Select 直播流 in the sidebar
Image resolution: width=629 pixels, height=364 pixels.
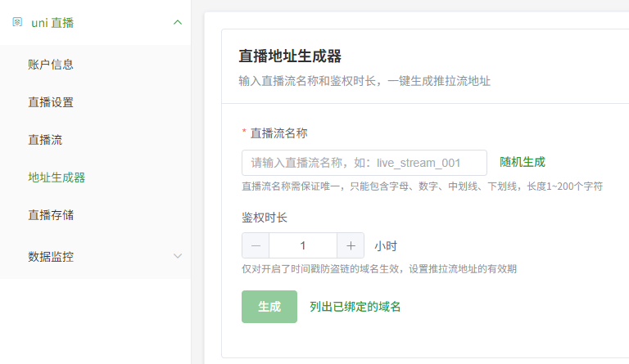point(45,140)
